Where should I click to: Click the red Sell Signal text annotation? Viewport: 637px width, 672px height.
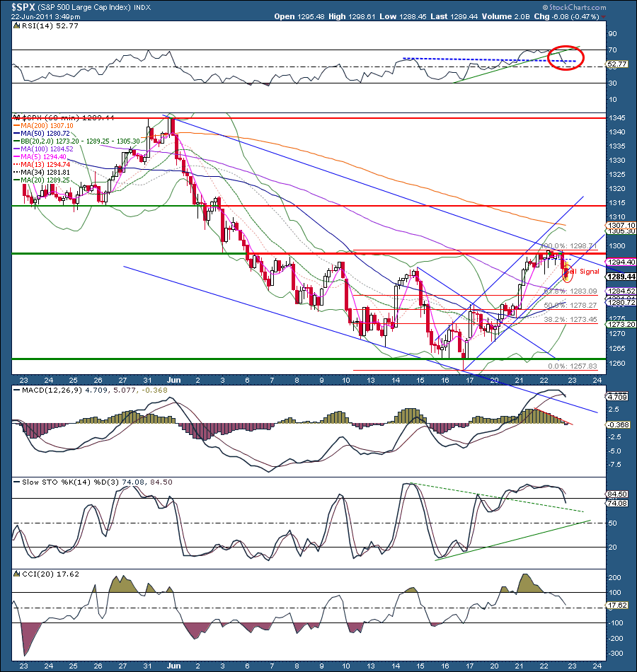585,271
